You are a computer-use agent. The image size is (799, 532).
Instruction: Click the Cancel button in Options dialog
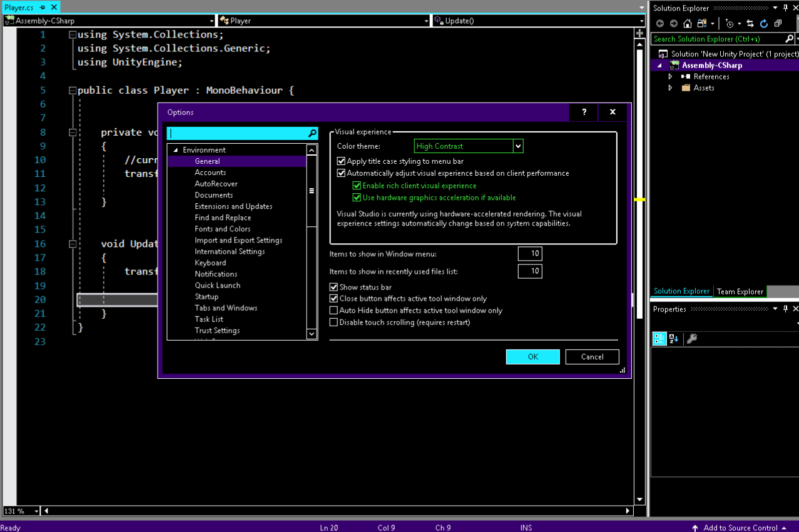593,356
